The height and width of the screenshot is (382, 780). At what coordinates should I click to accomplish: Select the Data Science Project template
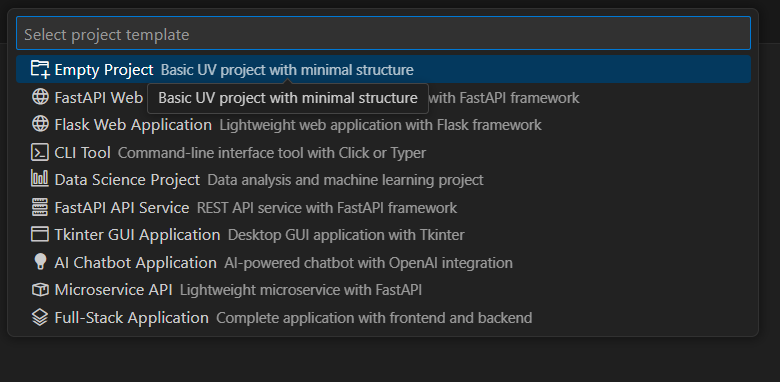(x=383, y=180)
